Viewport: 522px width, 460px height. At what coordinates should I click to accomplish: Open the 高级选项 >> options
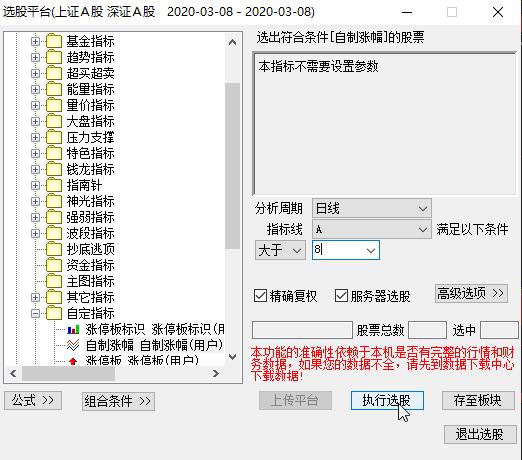[x=471, y=293]
